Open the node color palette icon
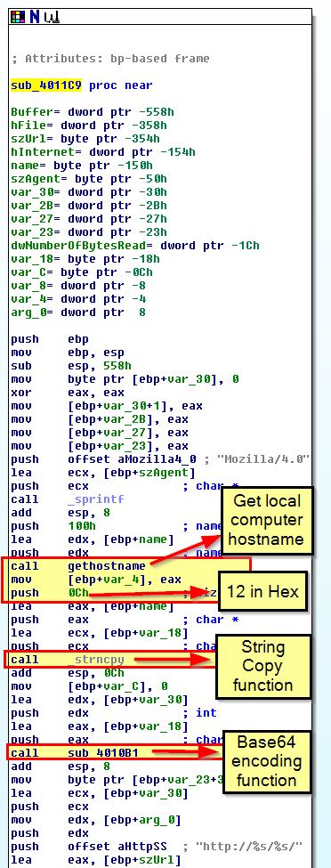The height and width of the screenshot is (868, 331). click(x=19, y=17)
